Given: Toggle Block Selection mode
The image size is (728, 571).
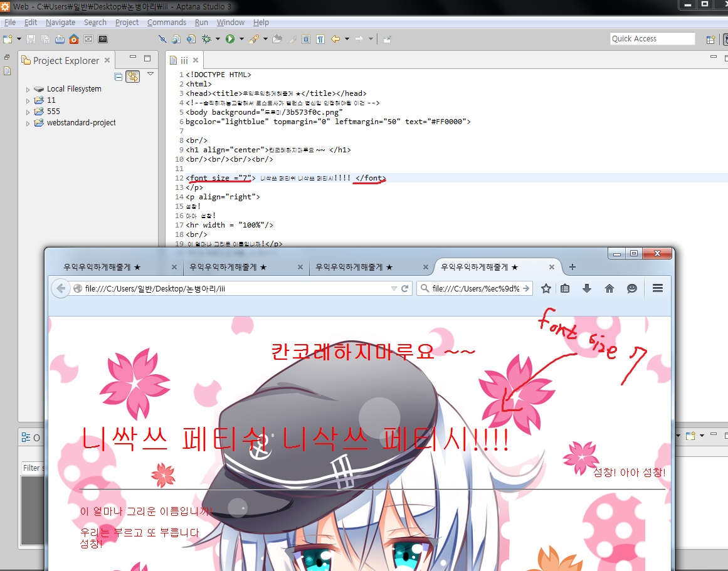Looking at the screenshot, I should (306, 39).
